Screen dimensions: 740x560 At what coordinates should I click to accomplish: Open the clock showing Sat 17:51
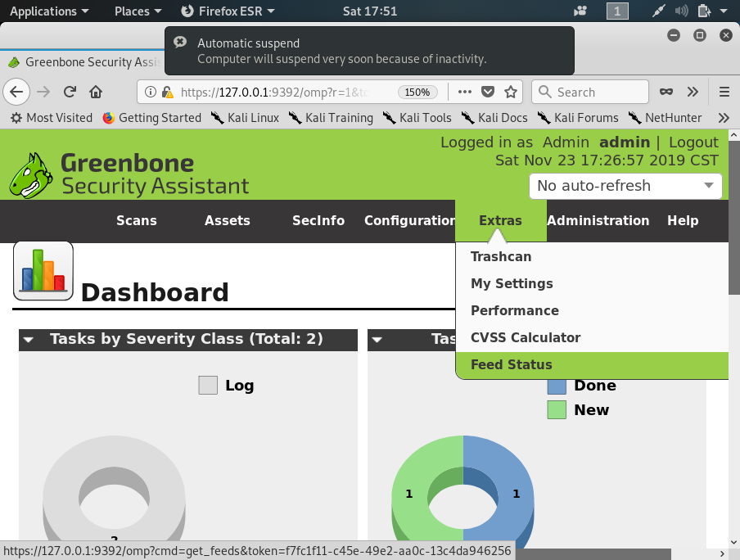[x=369, y=11]
